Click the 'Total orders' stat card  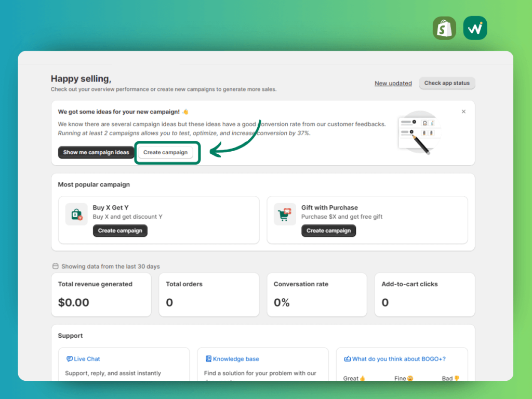[209, 295]
